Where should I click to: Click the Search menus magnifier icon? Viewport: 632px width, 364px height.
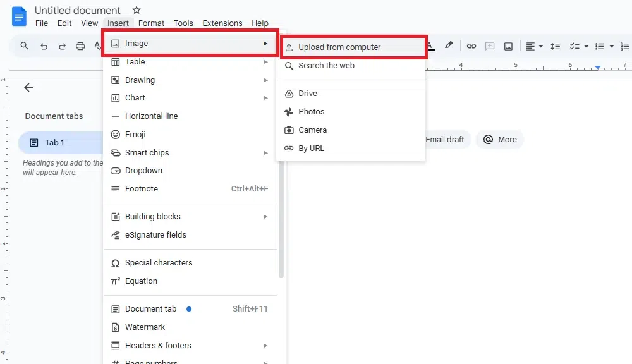25,46
